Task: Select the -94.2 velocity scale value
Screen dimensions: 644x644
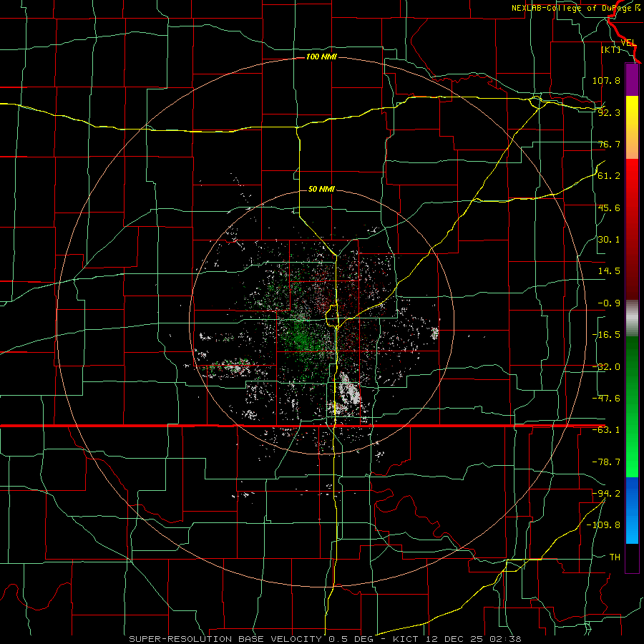Action: tap(606, 493)
